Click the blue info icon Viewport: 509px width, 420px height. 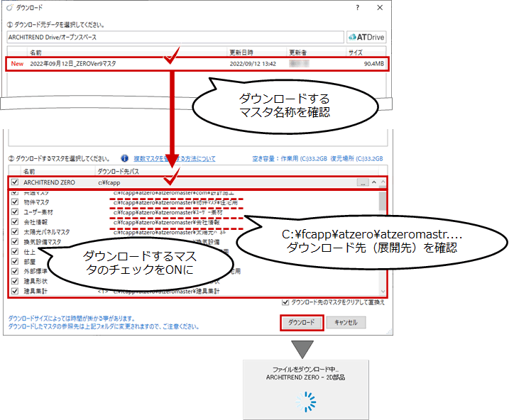[125, 158]
